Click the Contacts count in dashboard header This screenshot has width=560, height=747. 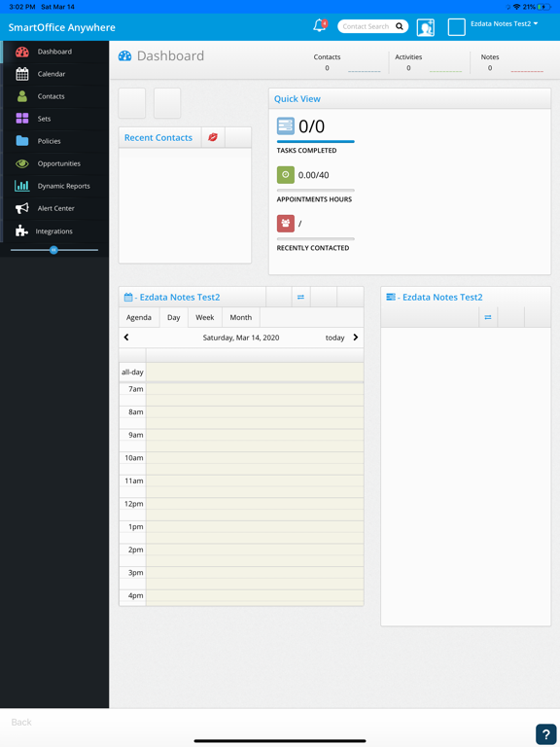pos(327,68)
